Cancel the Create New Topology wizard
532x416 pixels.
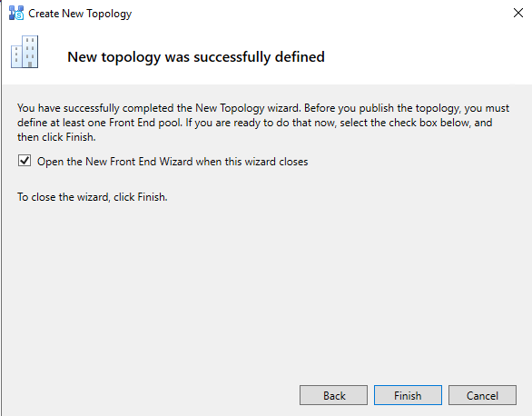[x=482, y=395]
